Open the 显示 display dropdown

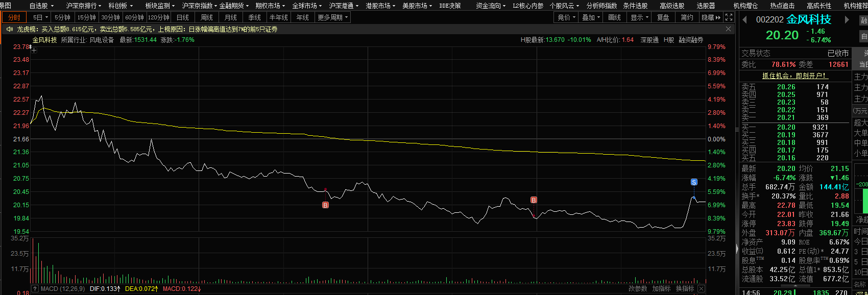coord(640,17)
